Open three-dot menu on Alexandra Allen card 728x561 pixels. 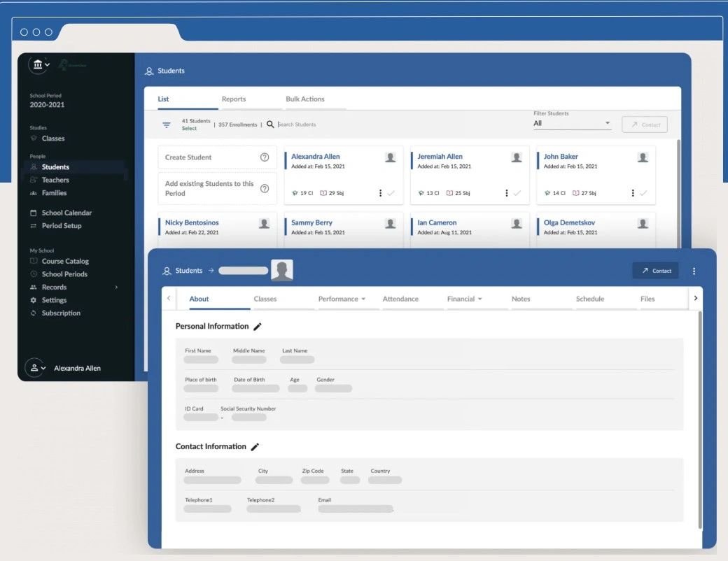point(380,193)
